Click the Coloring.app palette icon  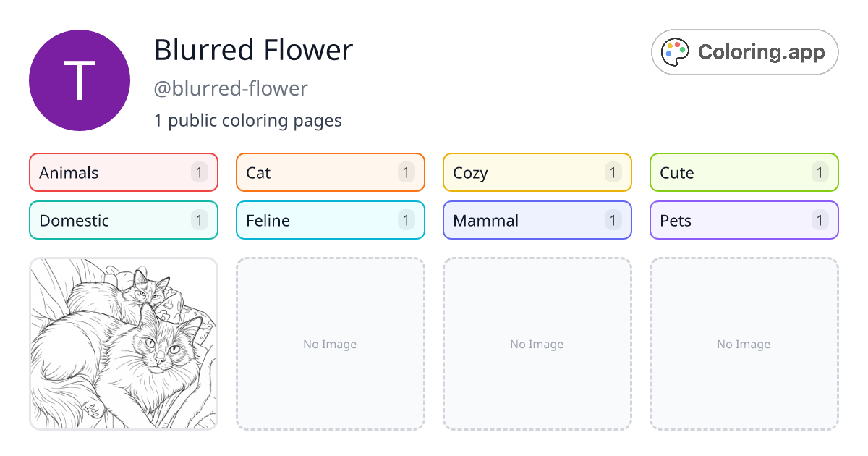point(676,52)
